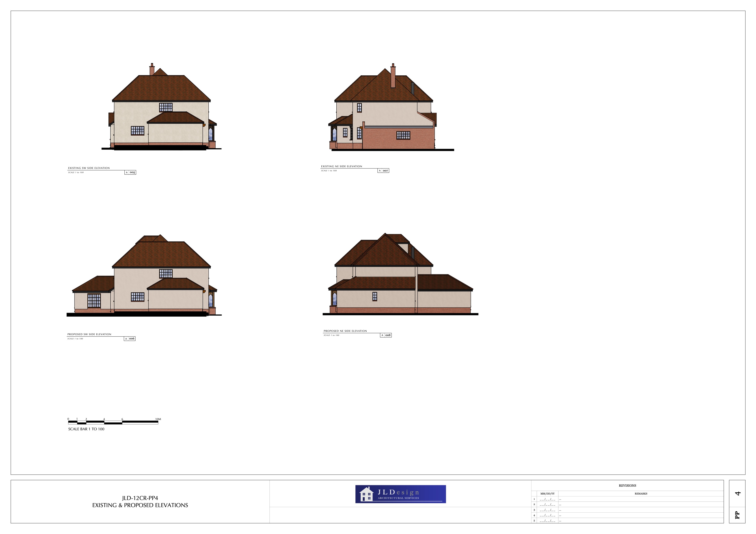Click the JLDesign Architectural Services logo
The height and width of the screenshot is (534, 756).
coord(400,494)
